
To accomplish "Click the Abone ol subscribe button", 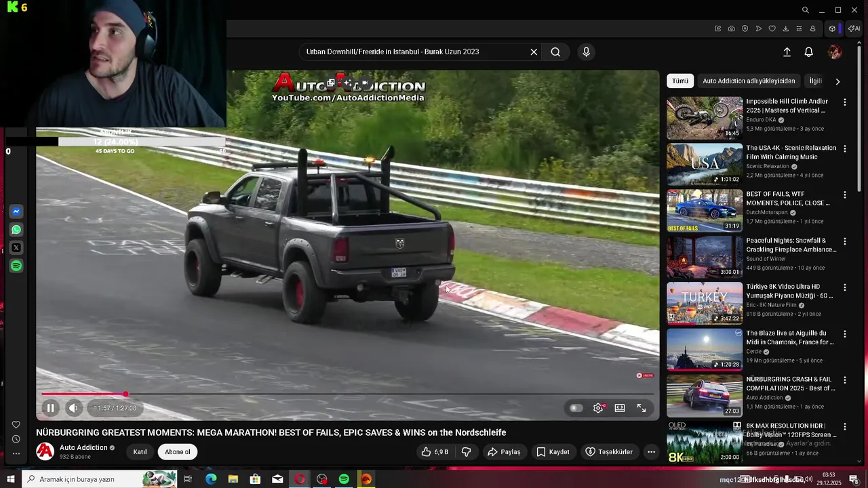I will point(178,452).
